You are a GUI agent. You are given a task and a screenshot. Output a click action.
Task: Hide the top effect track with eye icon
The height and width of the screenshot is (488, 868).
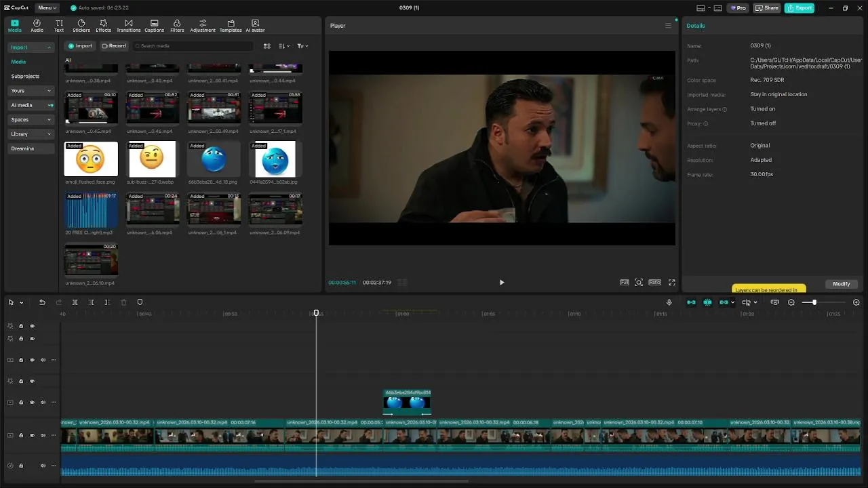click(32, 326)
